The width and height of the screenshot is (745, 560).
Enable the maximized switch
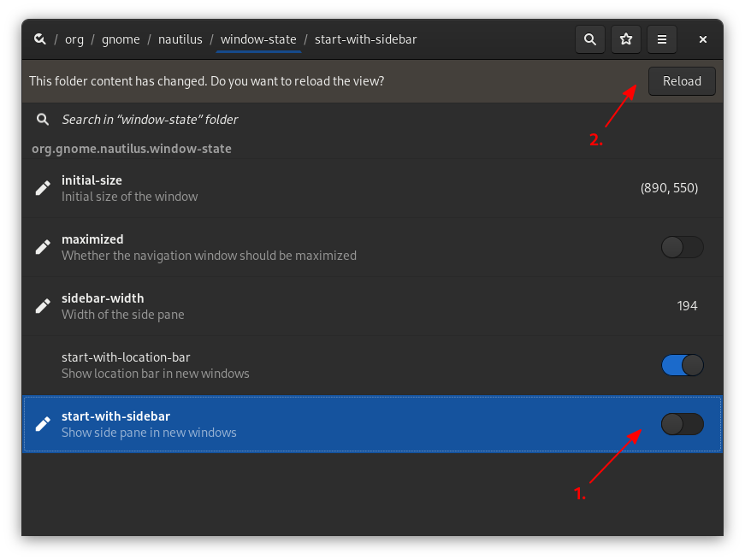coord(682,246)
